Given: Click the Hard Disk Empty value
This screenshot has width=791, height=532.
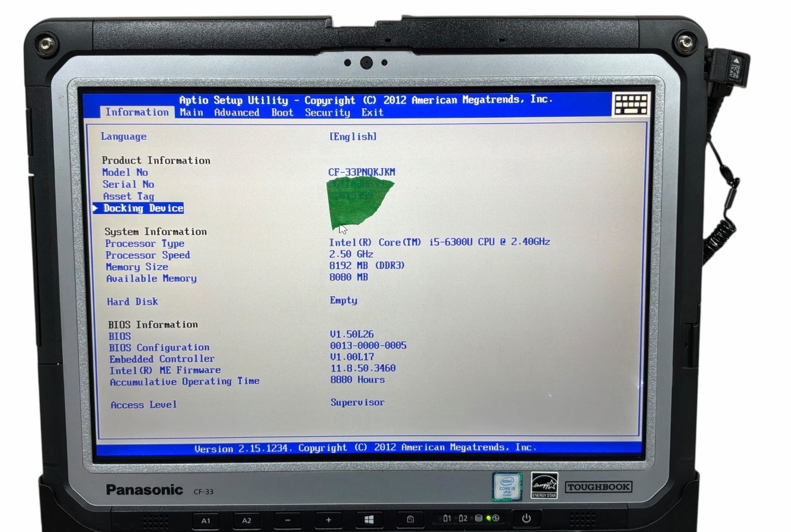Looking at the screenshot, I should coord(344,300).
